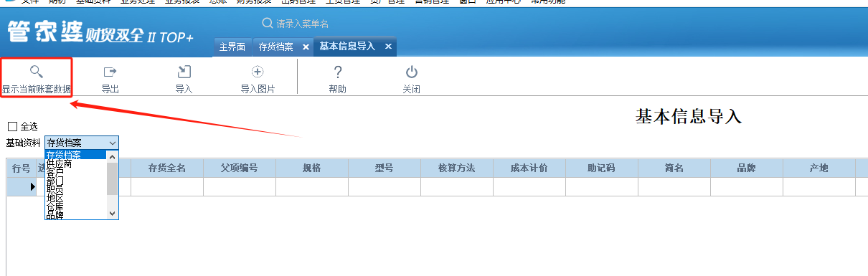The image size is (868, 276).
Task: Choose 品牌 in the dropdown list
Action: (x=75, y=215)
